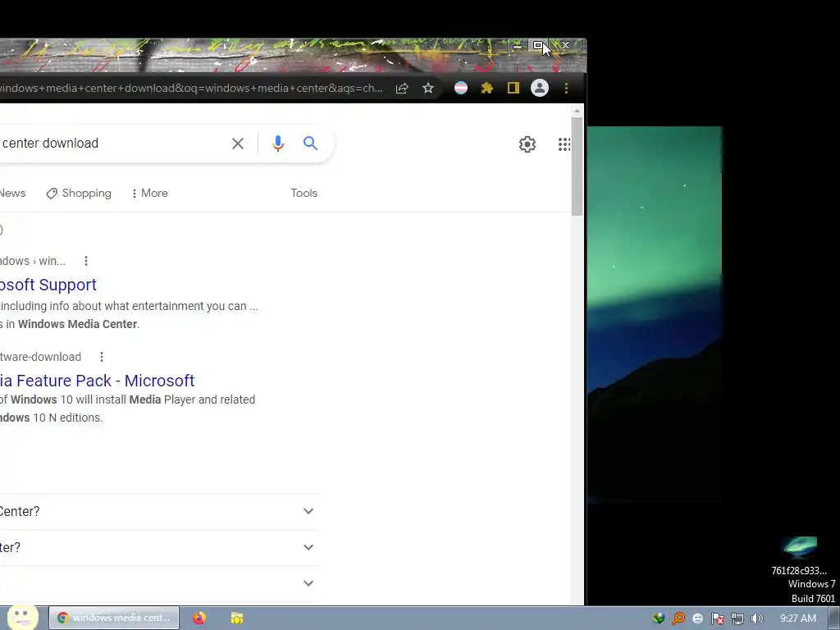Switch to the Shopping results tab
Image resolution: width=840 pixels, height=630 pixels.
79,194
